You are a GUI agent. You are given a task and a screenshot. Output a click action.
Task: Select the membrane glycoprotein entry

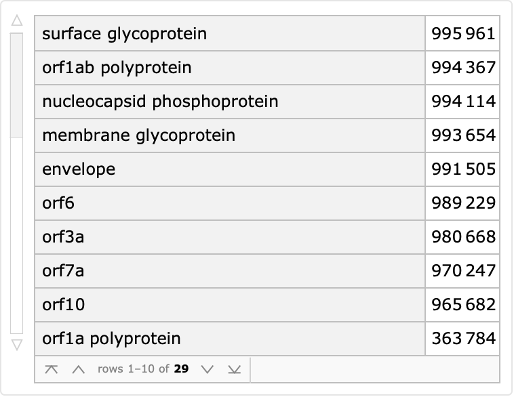pyautogui.click(x=138, y=135)
